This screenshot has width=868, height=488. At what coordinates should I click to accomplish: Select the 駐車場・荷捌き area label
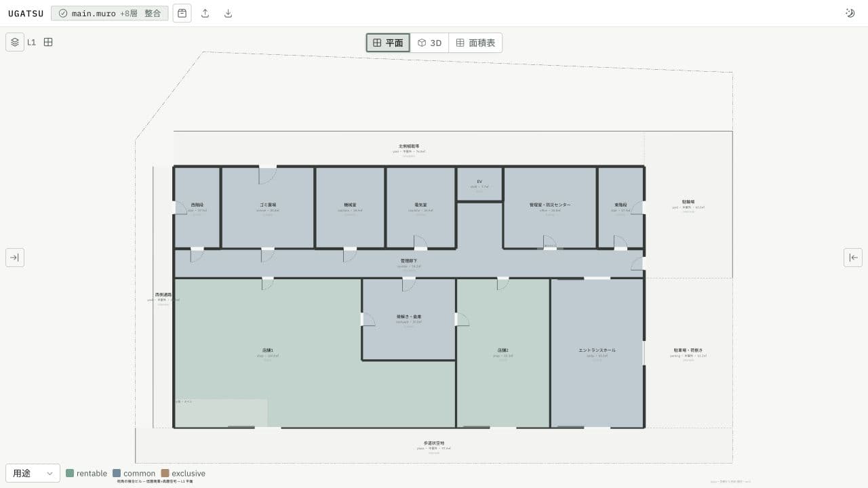(688, 350)
